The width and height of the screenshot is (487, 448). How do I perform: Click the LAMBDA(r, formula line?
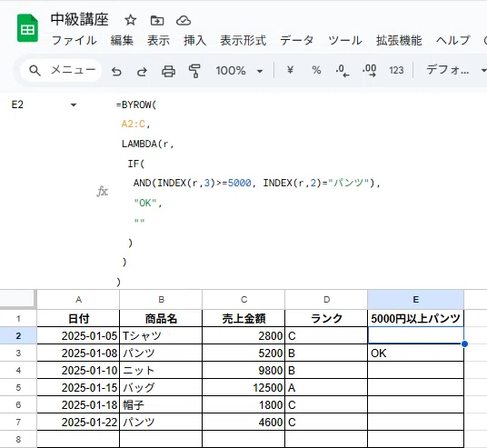click(x=147, y=144)
